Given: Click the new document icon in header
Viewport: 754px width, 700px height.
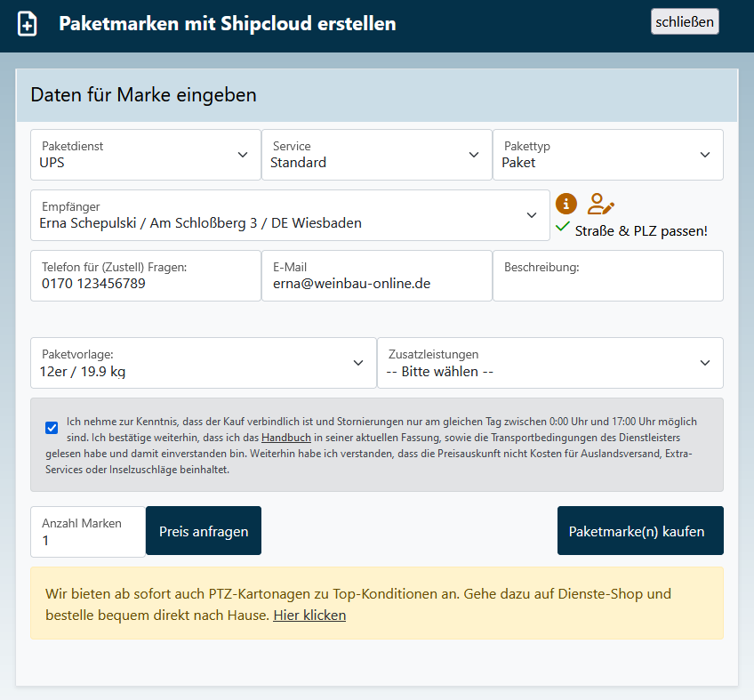Looking at the screenshot, I should [x=28, y=24].
